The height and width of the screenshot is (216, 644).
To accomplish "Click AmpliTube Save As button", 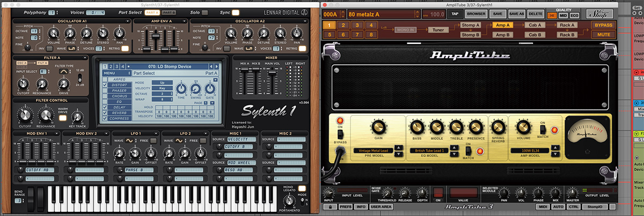I will (518, 13).
